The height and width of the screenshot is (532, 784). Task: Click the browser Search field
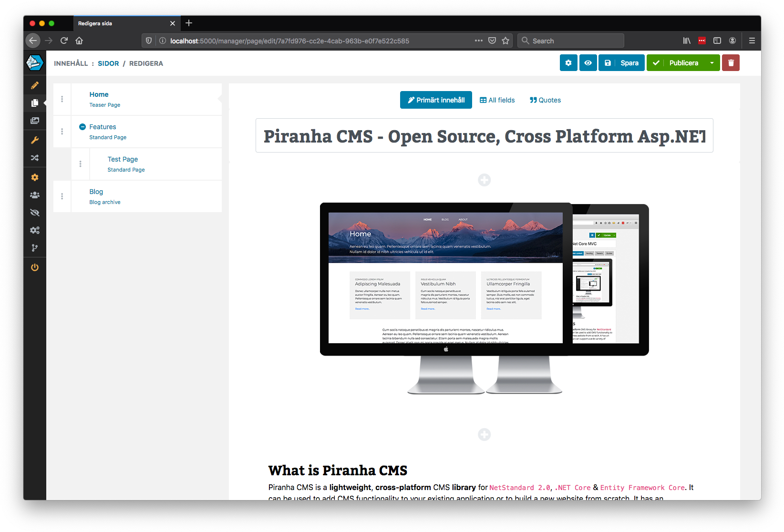(x=571, y=41)
